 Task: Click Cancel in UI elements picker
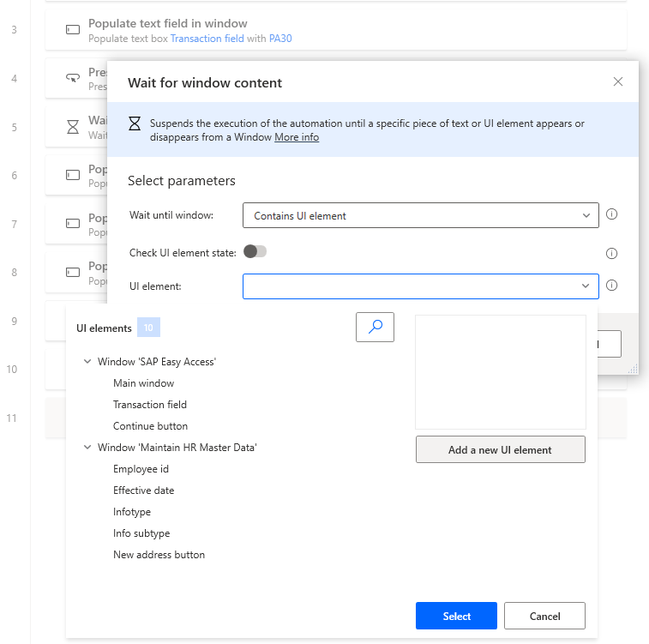pyautogui.click(x=544, y=616)
